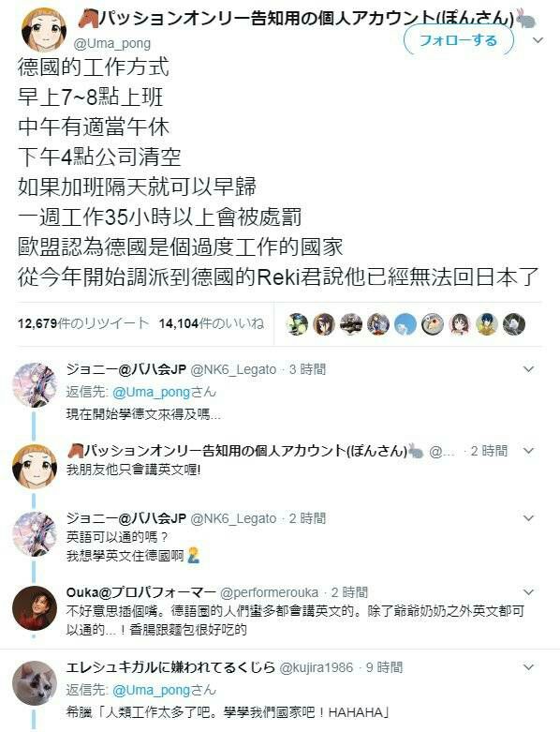560x732 pixels.
Task: Open the 14,104 likes list
Action: tap(212, 323)
